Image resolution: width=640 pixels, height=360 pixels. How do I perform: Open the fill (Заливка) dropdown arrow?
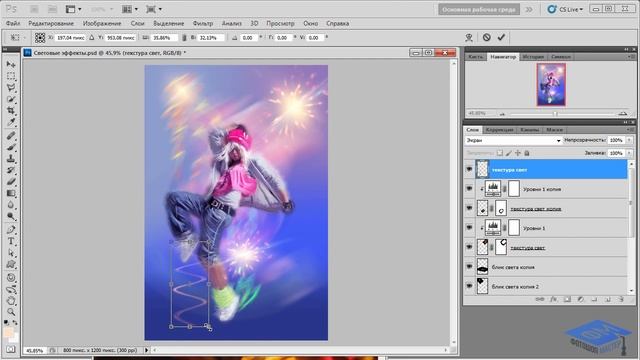click(629, 153)
